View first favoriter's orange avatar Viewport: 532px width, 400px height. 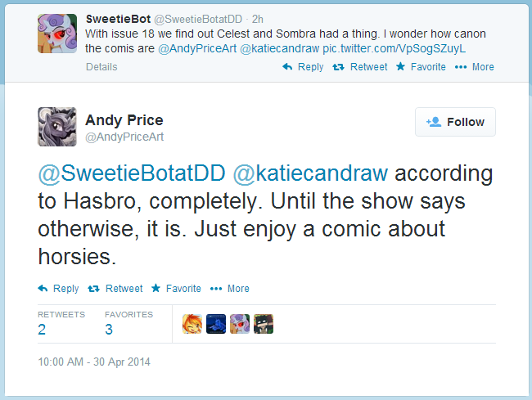click(192, 324)
